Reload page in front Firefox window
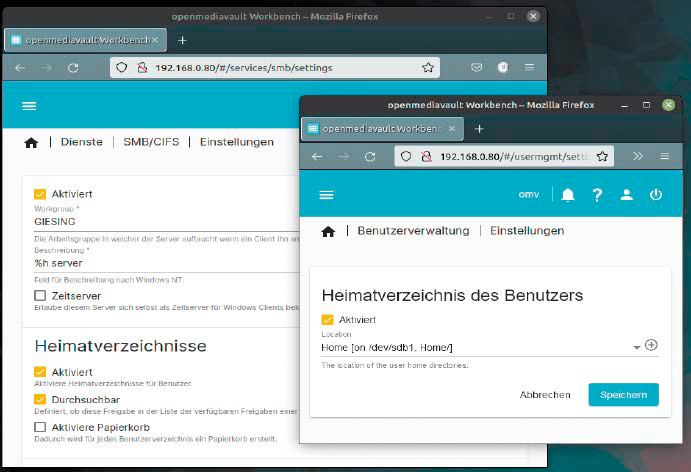 [370, 156]
